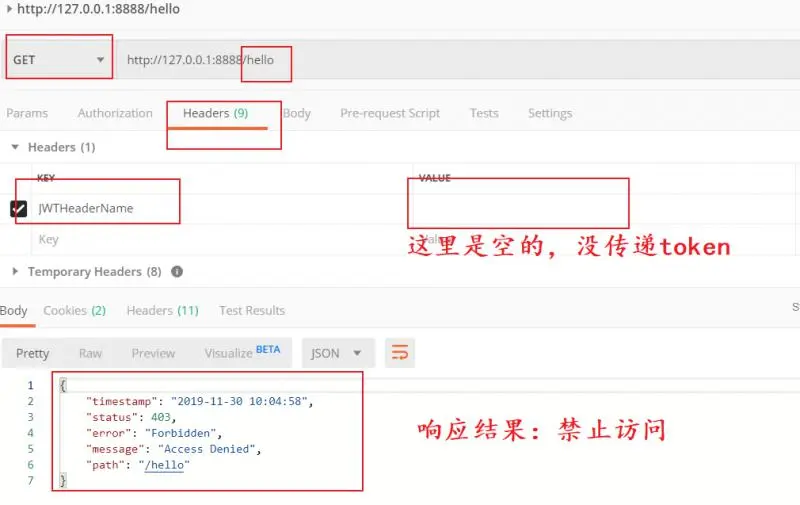
Task: View the response Cookies (2) tab
Action: point(74,311)
